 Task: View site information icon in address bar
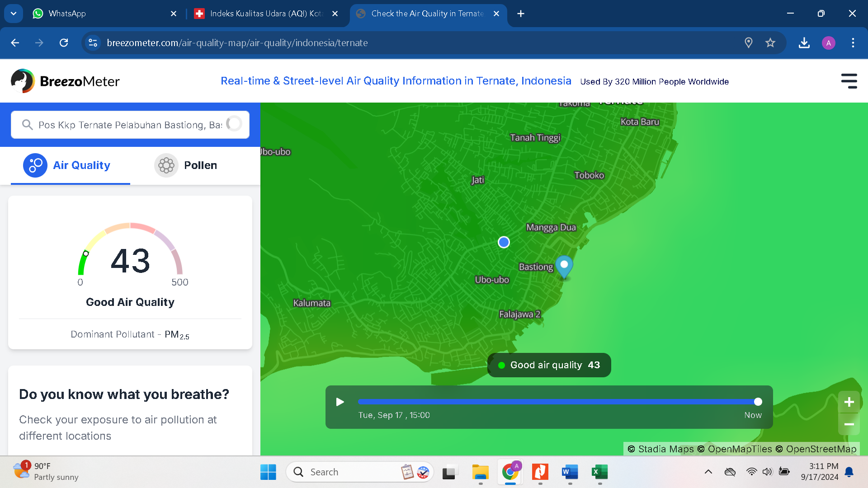pyautogui.click(x=93, y=43)
